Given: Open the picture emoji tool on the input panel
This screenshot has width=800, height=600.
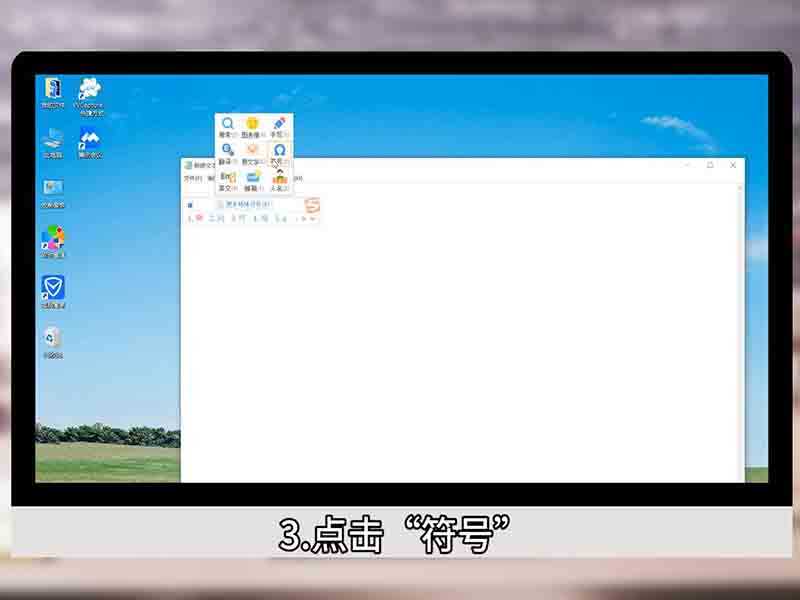Looking at the screenshot, I should [252, 123].
